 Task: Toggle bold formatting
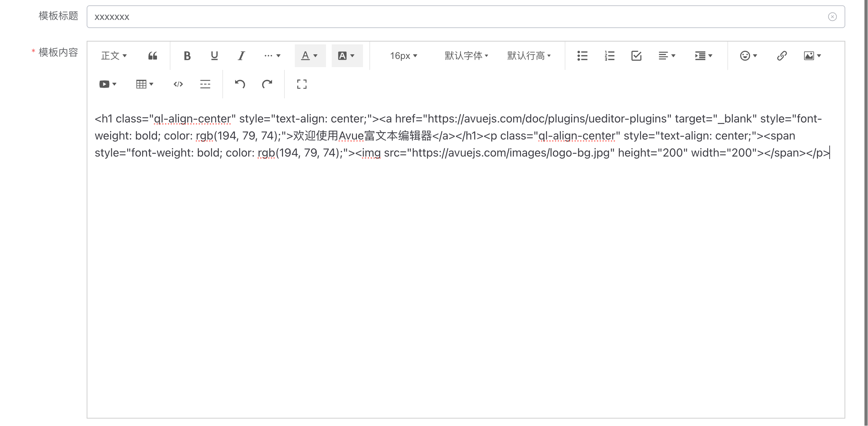(187, 56)
